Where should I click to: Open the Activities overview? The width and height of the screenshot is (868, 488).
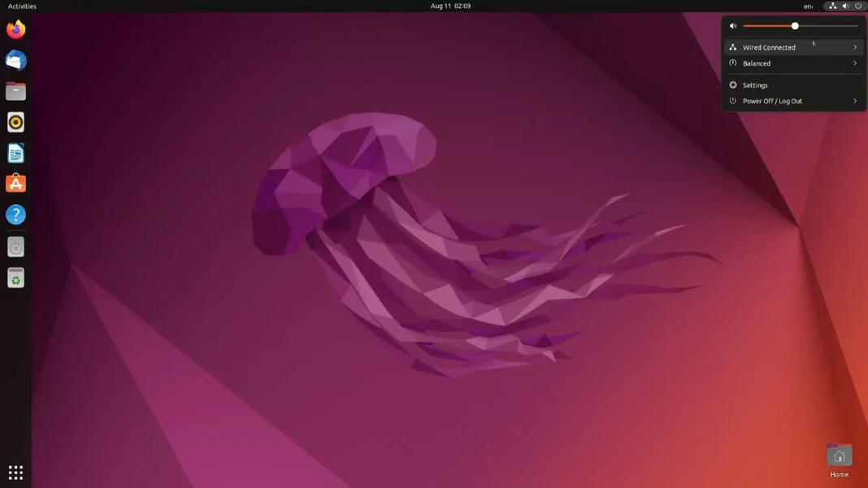(22, 6)
